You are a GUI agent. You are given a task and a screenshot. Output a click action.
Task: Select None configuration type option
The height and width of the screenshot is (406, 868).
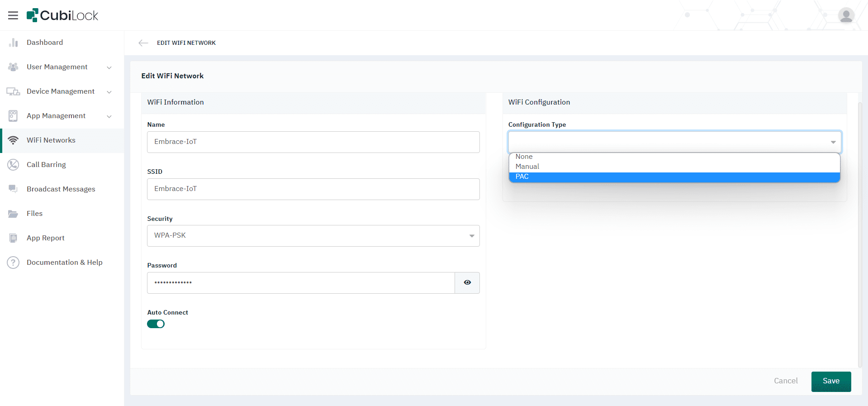[x=674, y=157]
